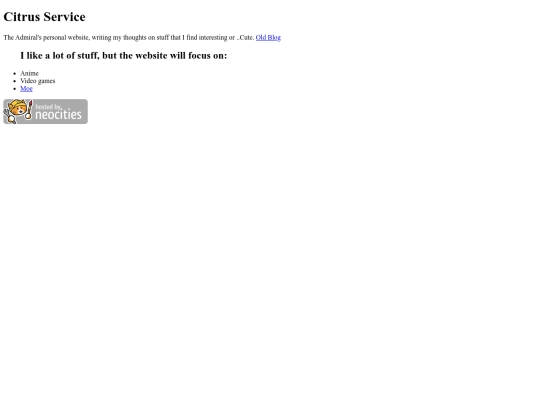Click the Anime list item
Screen dimensions: 540x405
pos(29,73)
